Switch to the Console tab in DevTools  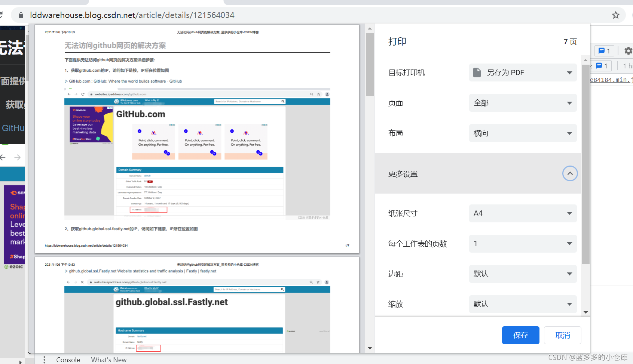pos(68,360)
